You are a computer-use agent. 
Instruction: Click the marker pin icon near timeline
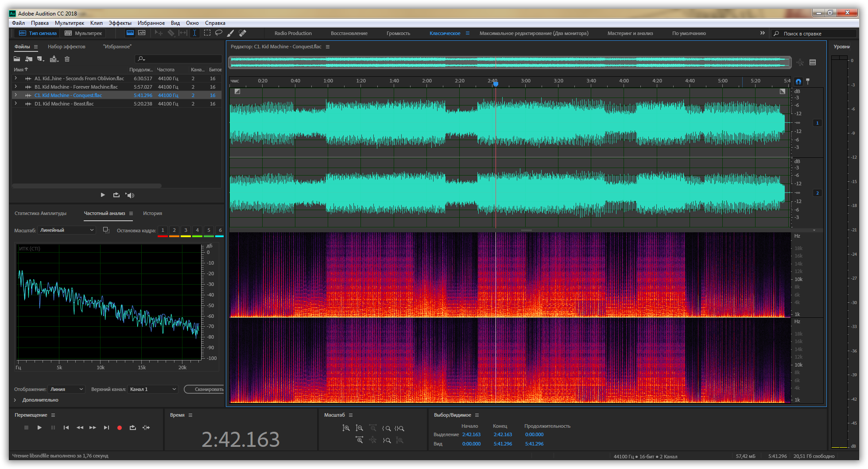click(808, 81)
